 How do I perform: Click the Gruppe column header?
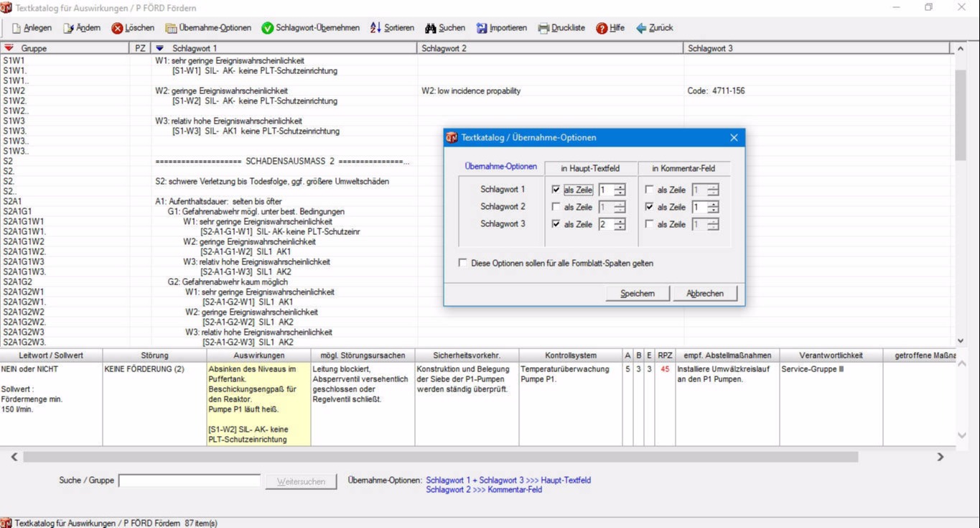[x=65, y=48]
